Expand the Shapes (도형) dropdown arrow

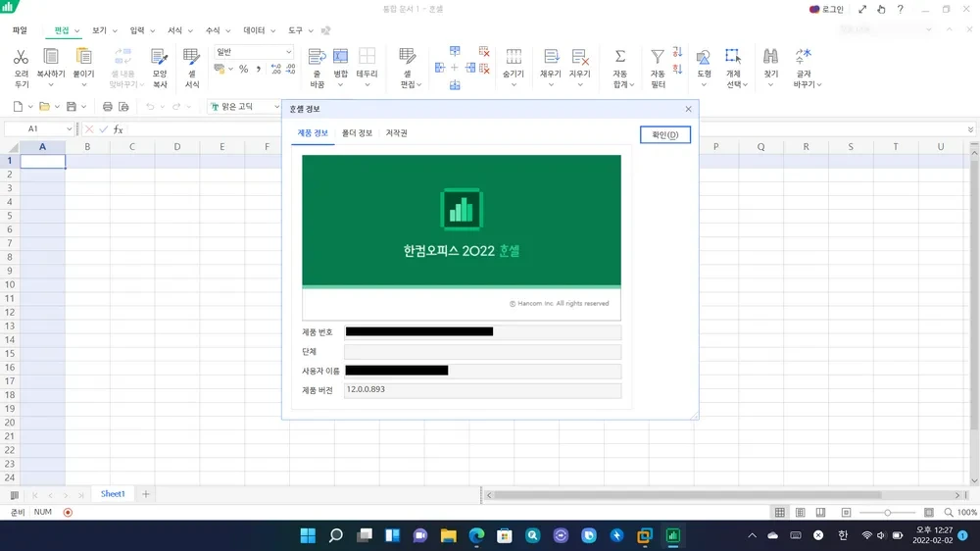click(x=704, y=85)
